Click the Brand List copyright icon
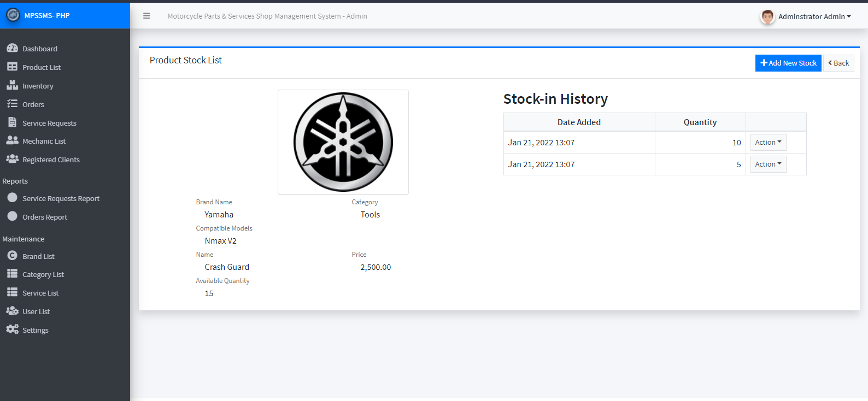This screenshot has width=868, height=401. click(12, 256)
